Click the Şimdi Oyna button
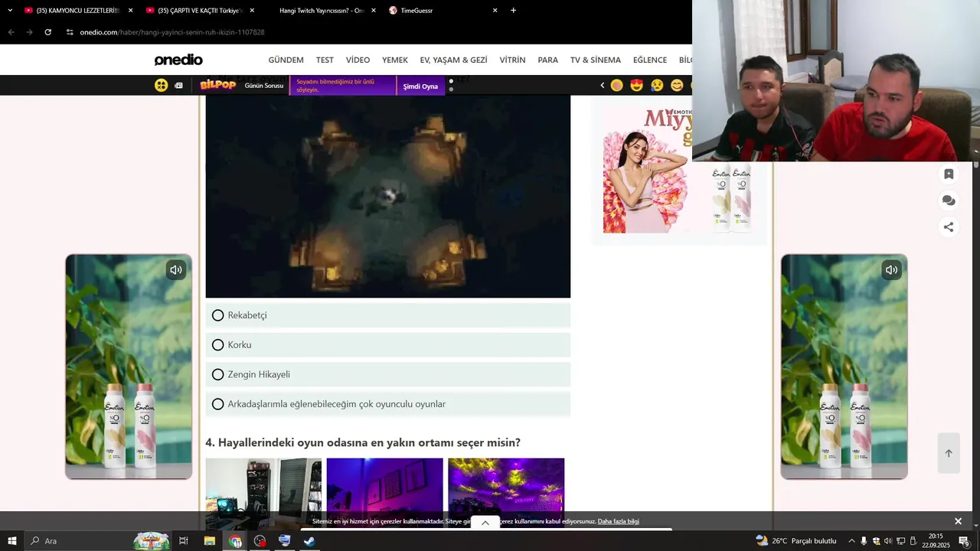 tap(420, 86)
